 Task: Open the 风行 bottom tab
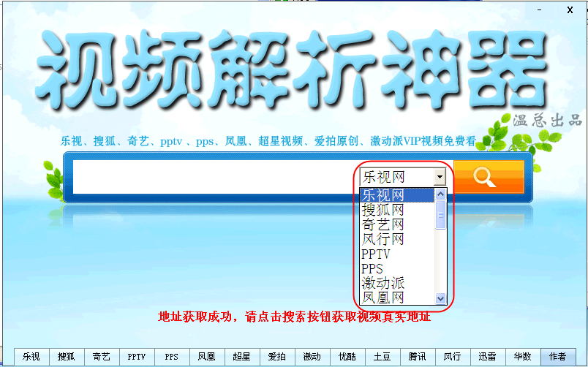[453, 356]
